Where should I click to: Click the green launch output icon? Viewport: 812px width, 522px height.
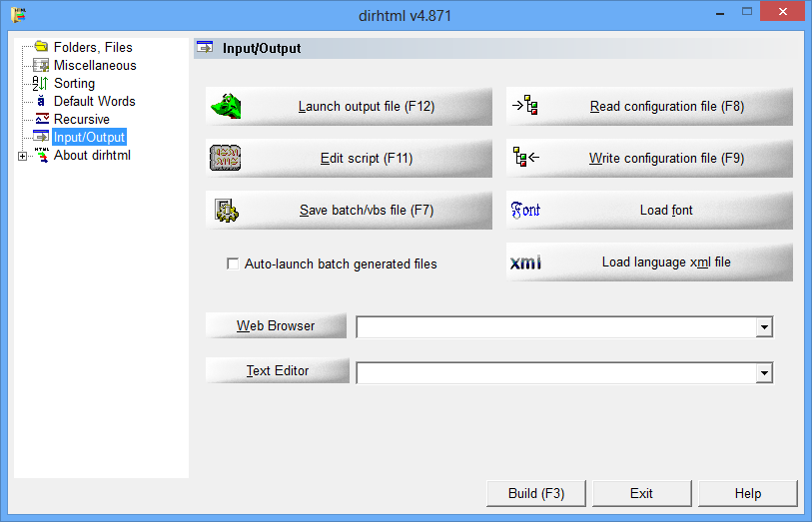[x=227, y=106]
